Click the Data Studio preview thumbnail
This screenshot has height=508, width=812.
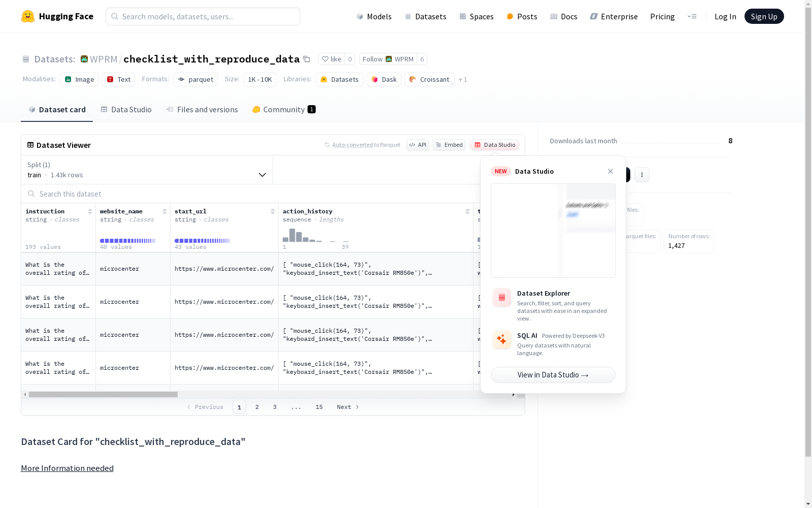553,231
